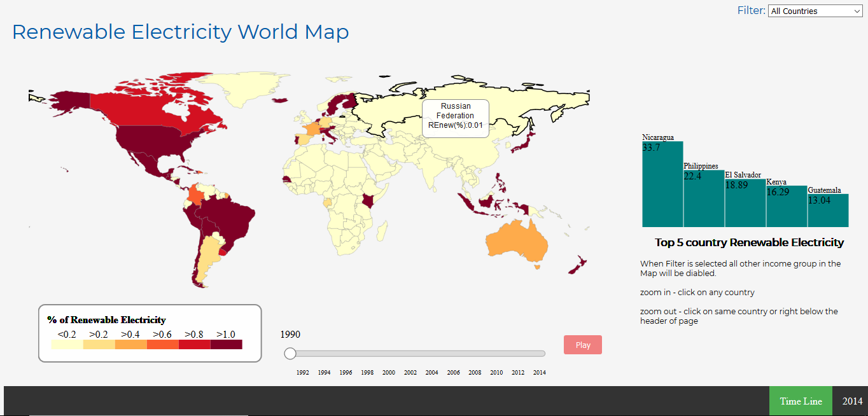Click the year slider handle at 1990
Screen dimensions: 868x416
[290, 354]
